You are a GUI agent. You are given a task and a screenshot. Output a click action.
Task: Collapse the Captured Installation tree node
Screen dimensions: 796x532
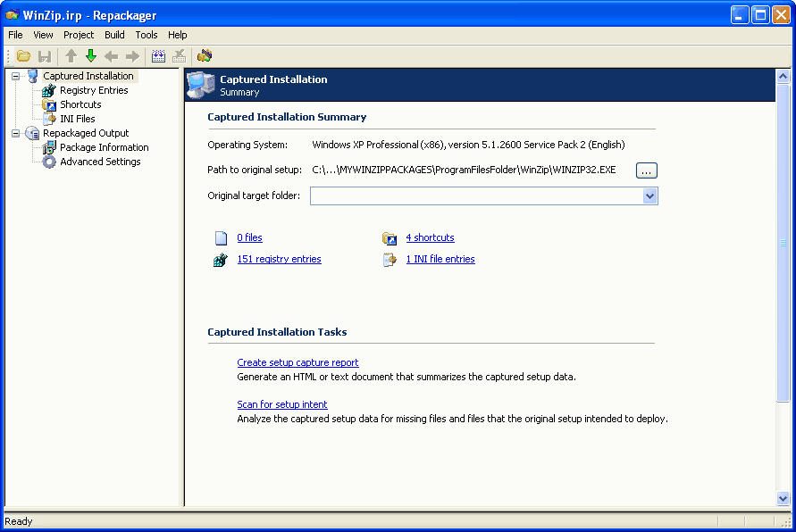[15, 76]
